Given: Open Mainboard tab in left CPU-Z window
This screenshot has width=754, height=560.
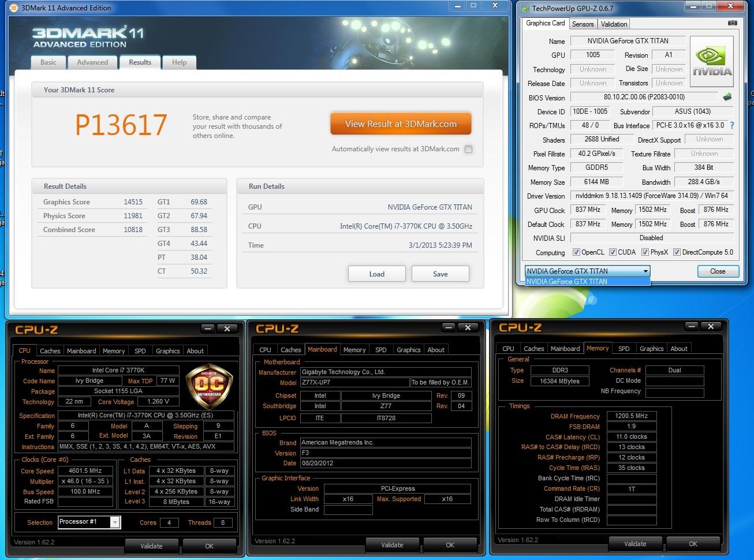Looking at the screenshot, I should coord(81,351).
